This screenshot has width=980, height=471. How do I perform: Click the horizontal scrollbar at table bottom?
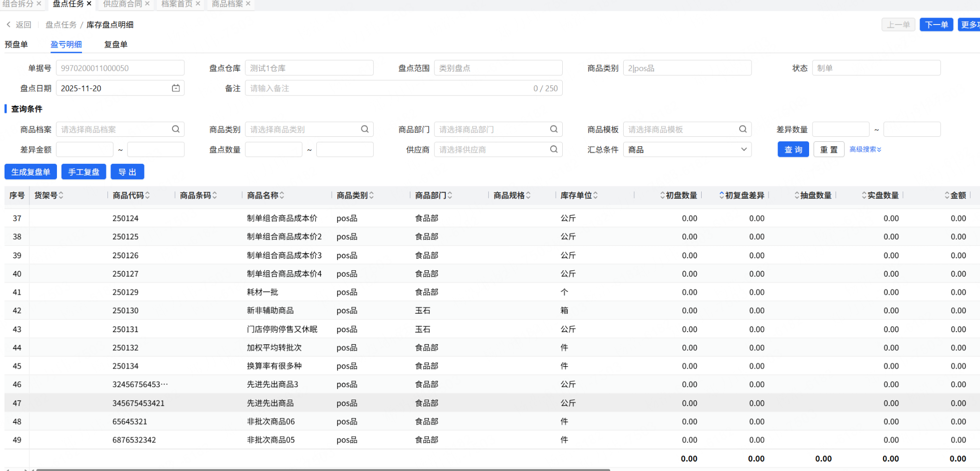pyautogui.click(x=322, y=470)
